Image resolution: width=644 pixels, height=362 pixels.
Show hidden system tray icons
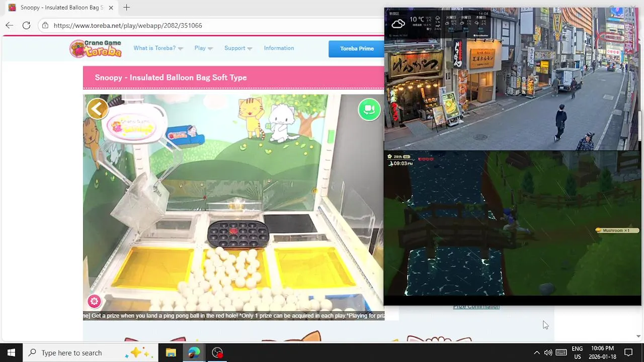[536, 352]
